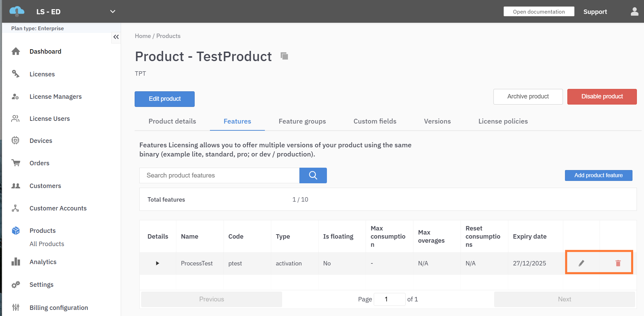Click the Analytics bar chart icon
The height and width of the screenshot is (316, 644).
[16, 262]
